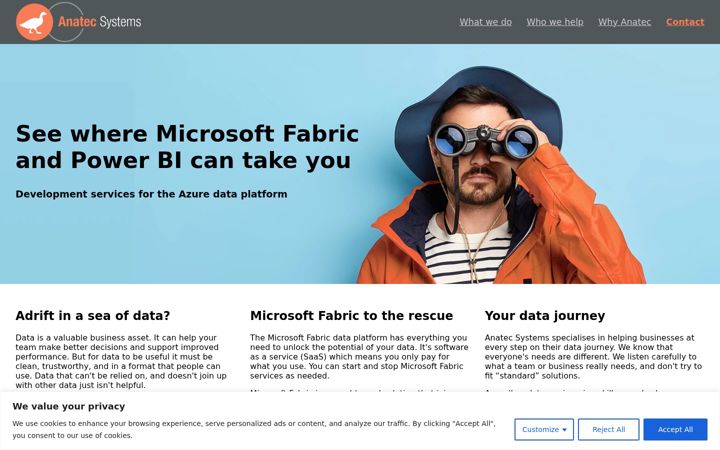
Task: Open the Why Anatec menu link
Action: (x=624, y=22)
